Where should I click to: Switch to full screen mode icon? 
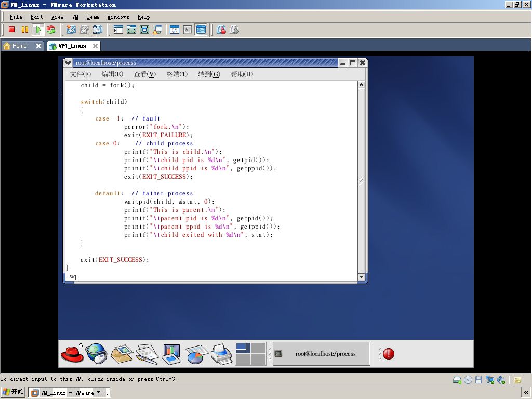[x=131, y=30]
